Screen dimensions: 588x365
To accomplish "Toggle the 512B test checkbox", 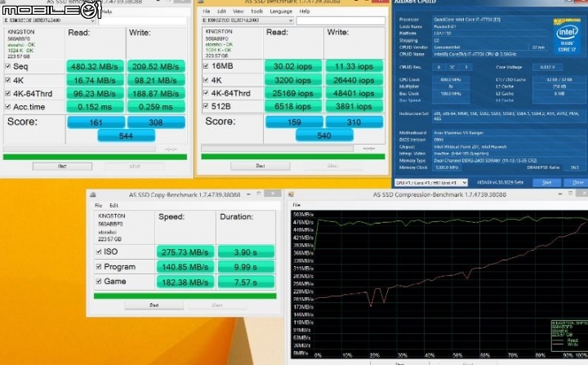I will coord(206,106).
